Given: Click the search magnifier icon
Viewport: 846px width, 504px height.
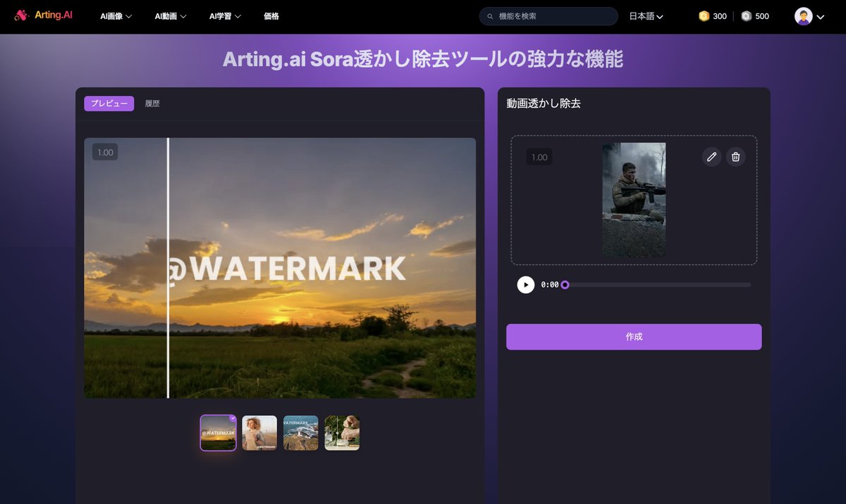Looking at the screenshot, I should coord(490,16).
